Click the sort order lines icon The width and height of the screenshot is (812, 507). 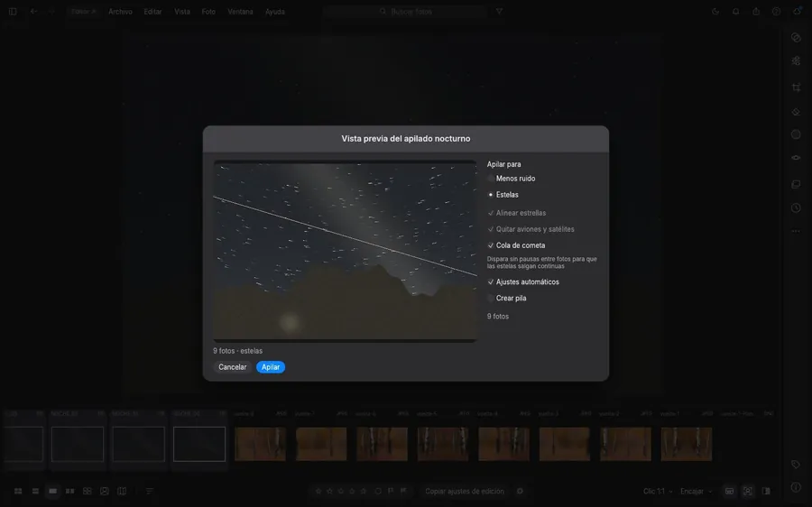point(149,491)
